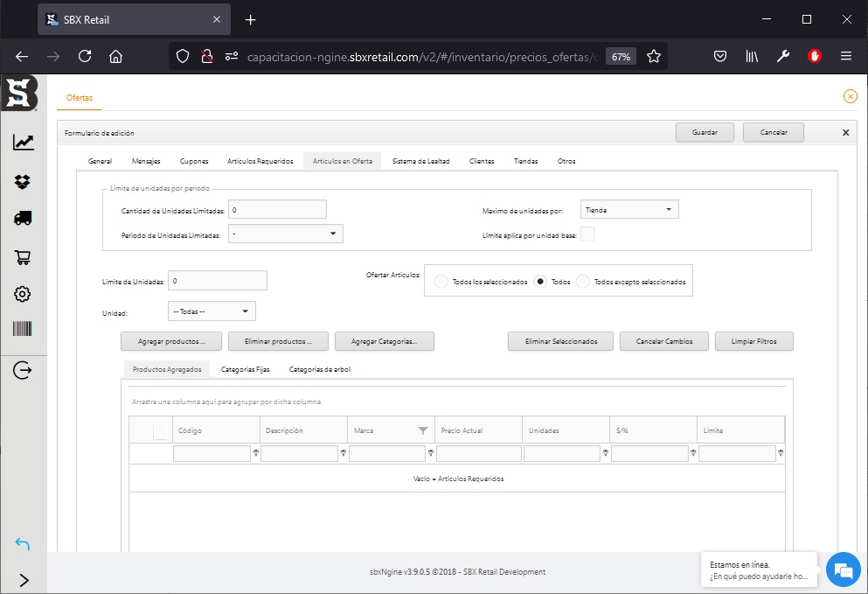Toggle 'Limite aplica por unidad base' checkbox
The image size is (868, 594).
(588, 234)
